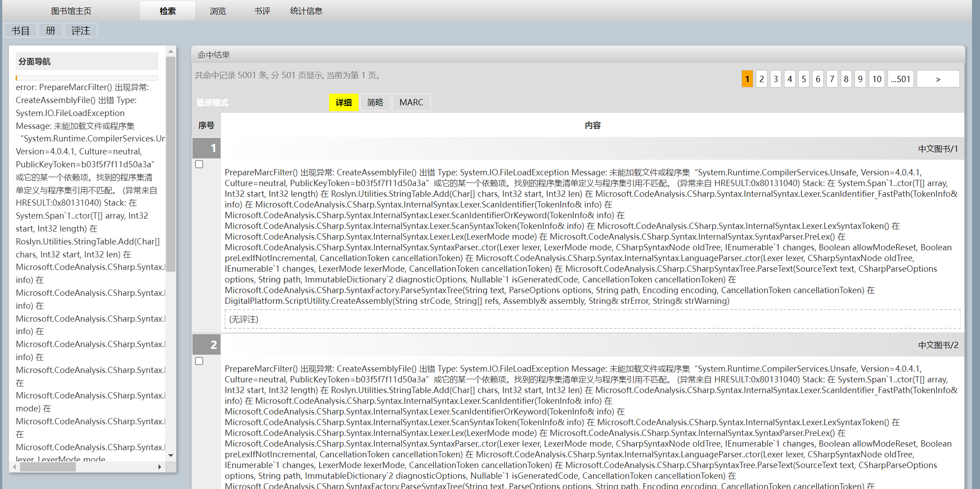Go to results page 5

804,79
